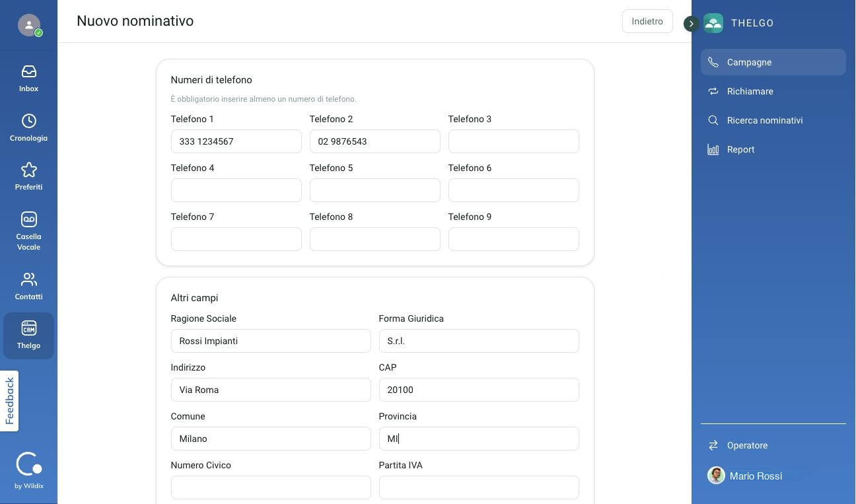
Task: Focus the Numero Civico field
Action: tap(271, 487)
